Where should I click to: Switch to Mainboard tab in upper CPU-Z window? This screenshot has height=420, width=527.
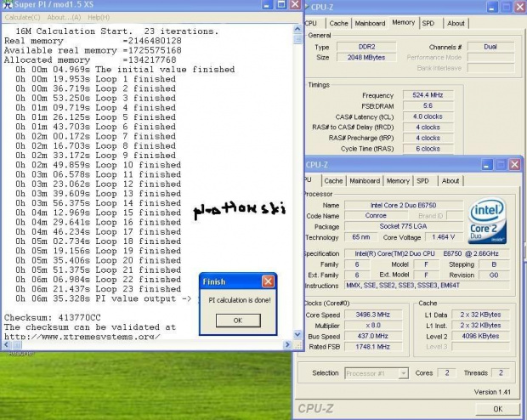pyautogui.click(x=370, y=23)
